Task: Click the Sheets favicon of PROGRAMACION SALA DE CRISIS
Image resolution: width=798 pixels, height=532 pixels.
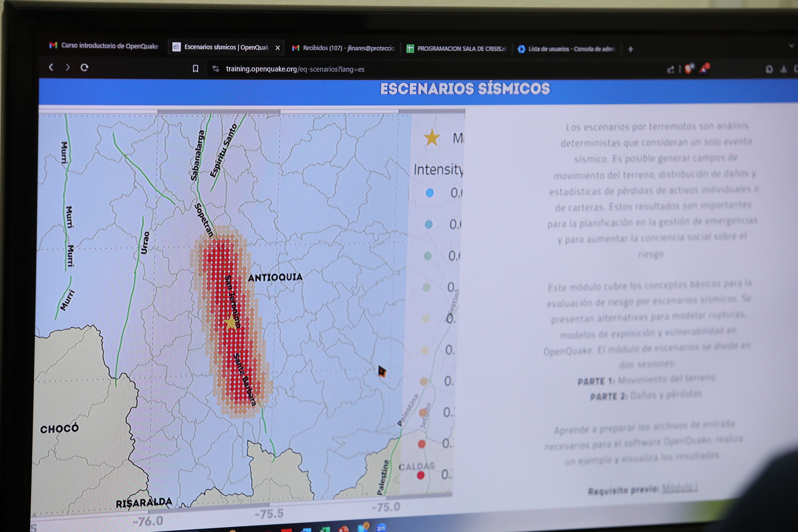Action: (x=410, y=48)
